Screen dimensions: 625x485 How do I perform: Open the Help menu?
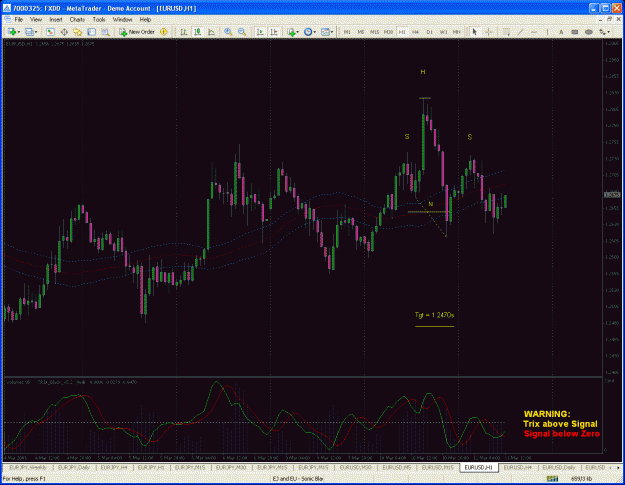pyautogui.click(x=145, y=19)
